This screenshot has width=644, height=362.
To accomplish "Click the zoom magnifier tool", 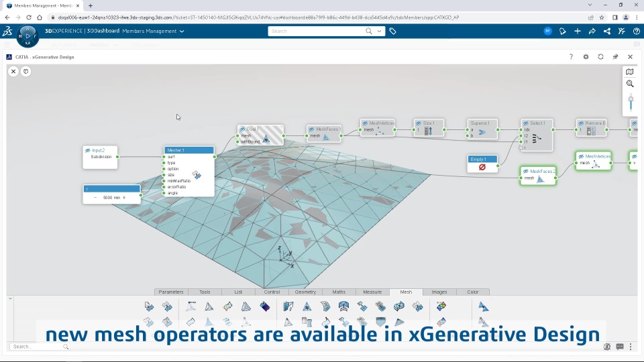I will 630,84.
